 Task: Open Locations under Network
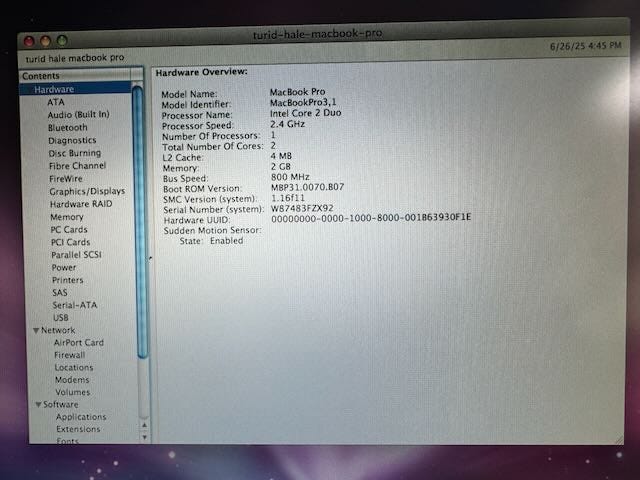pos(74,367)
